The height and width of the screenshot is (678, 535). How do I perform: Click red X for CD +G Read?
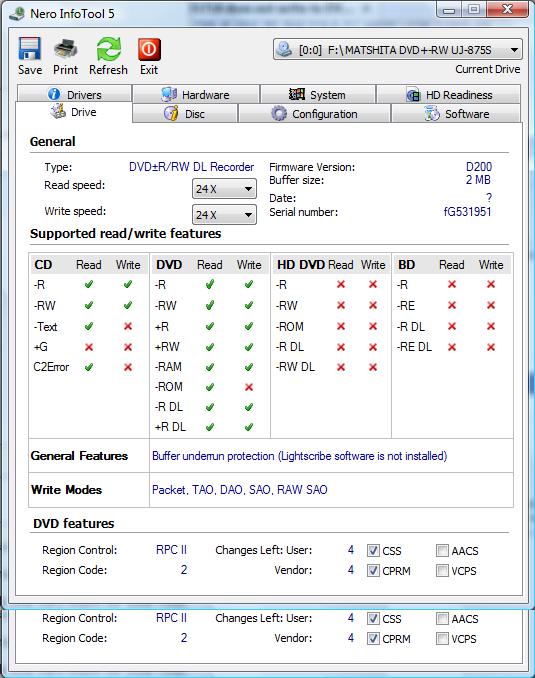(89, 347)
